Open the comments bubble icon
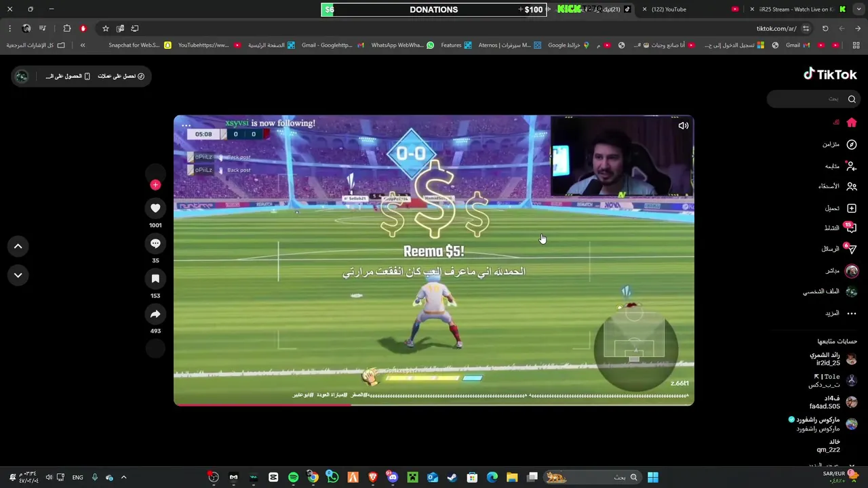Image resolution: width=868 pixels, height=488 pixels. click(155, 243)
